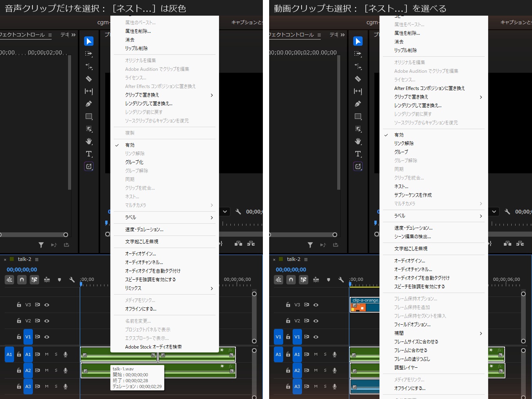This screenshot has height=399, width=532.
Task: Activate the Hand tool in left screenshot
Action: [x=89, y=141]
